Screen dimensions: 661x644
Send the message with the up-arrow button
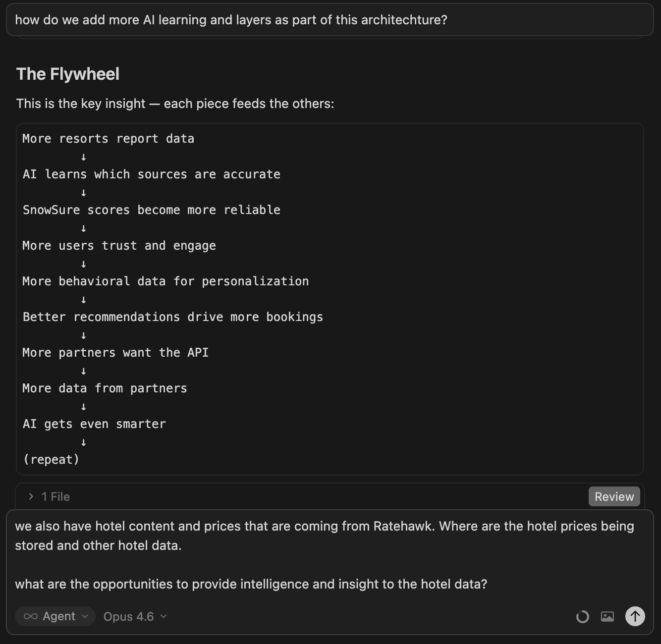635,616
